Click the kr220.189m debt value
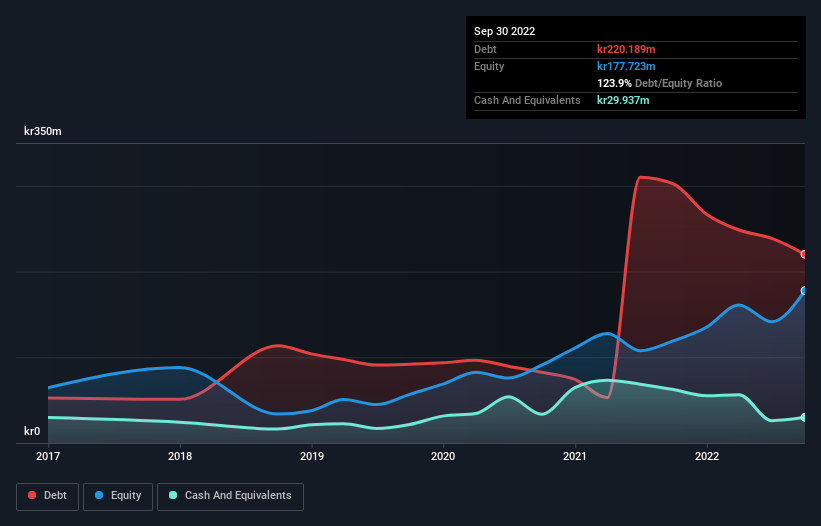The height and width of the screenshot is (526, 821). coord(626,49)
